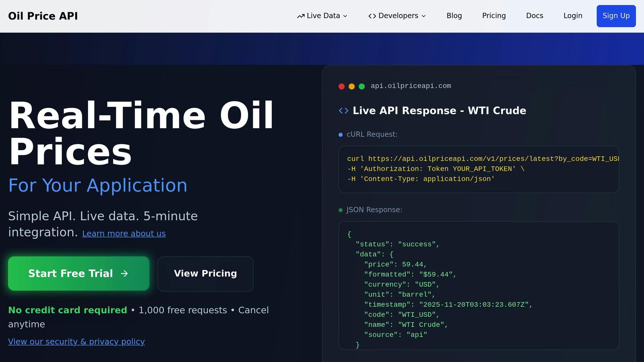Click the "unit": "barrel" line
The image size is (644, 362).
click(400, 294)
